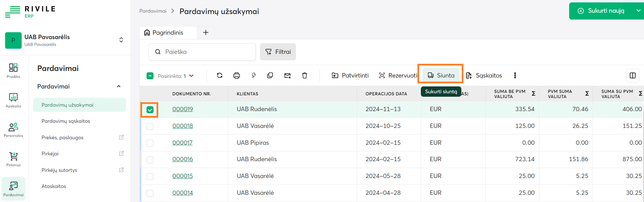Viewport: 644px width, 202px height.
Task: Open Pardavimų sąskaitos in the side menu
Action: pyautogui.click(x=66, y=121)
